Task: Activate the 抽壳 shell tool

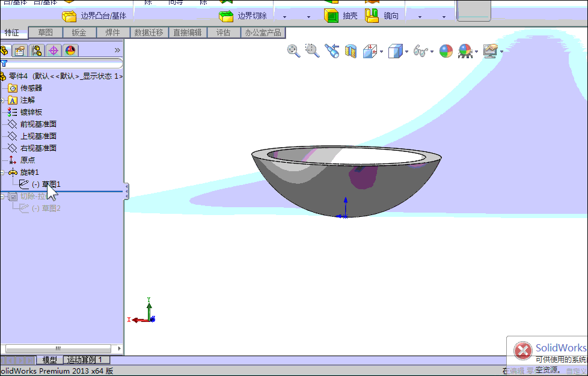Action: point(340,16)
